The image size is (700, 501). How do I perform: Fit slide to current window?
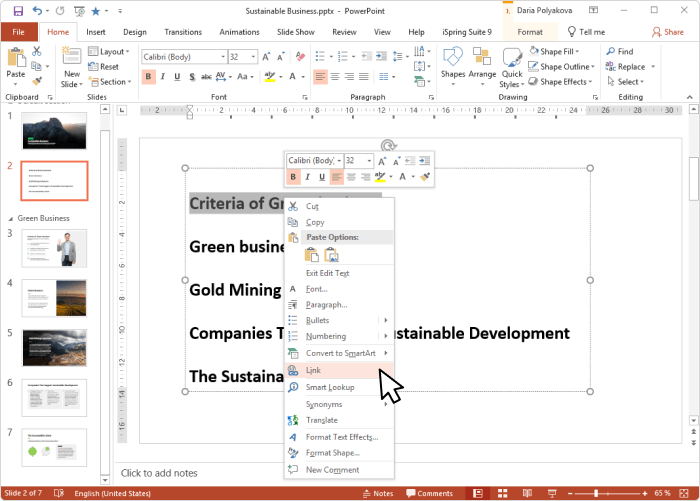(683, 493)
